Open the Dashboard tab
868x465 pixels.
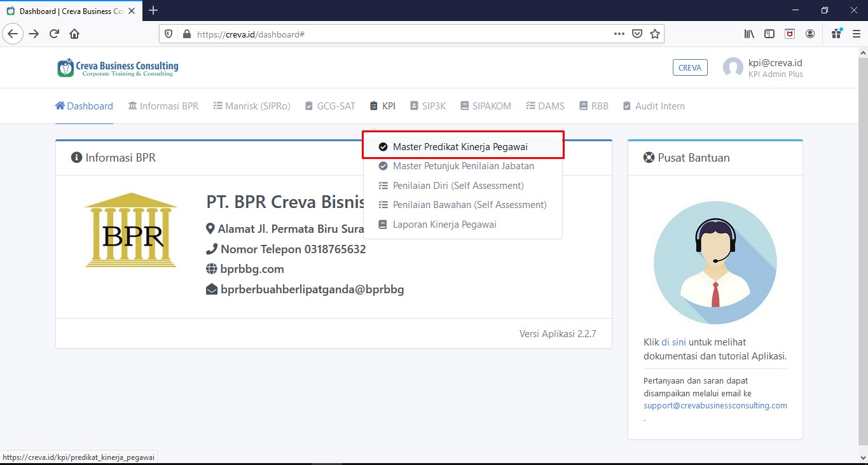coord(84,106)
